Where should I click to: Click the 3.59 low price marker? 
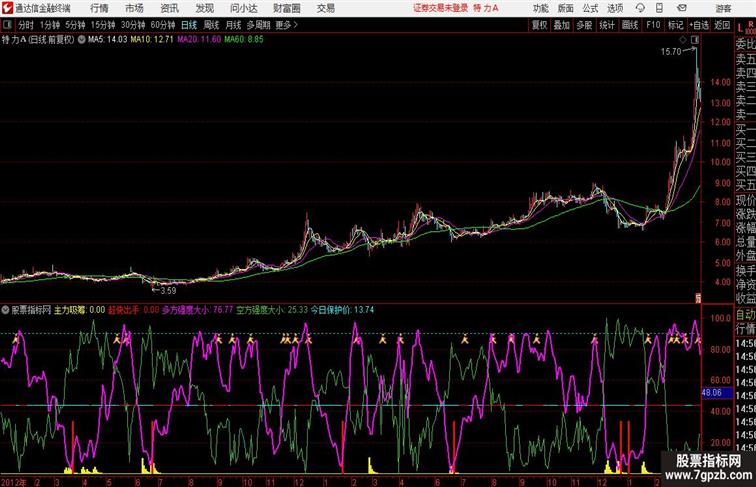168,291
